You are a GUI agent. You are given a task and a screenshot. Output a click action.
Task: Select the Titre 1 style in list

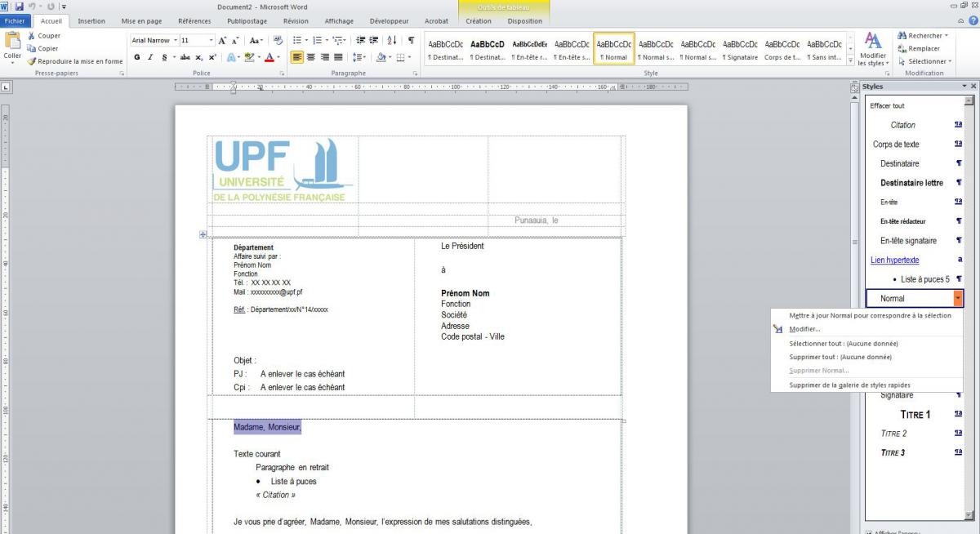click(x=915, y=415)
